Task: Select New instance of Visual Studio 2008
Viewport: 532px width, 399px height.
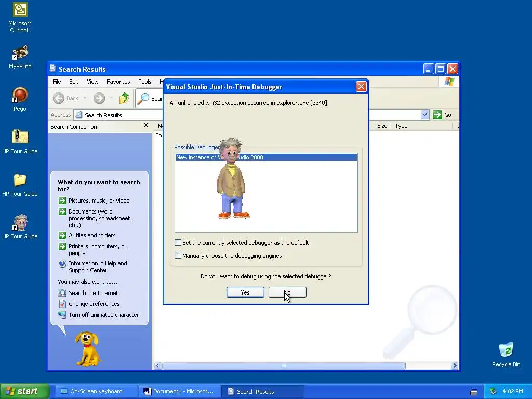Action: pos(266,157)
